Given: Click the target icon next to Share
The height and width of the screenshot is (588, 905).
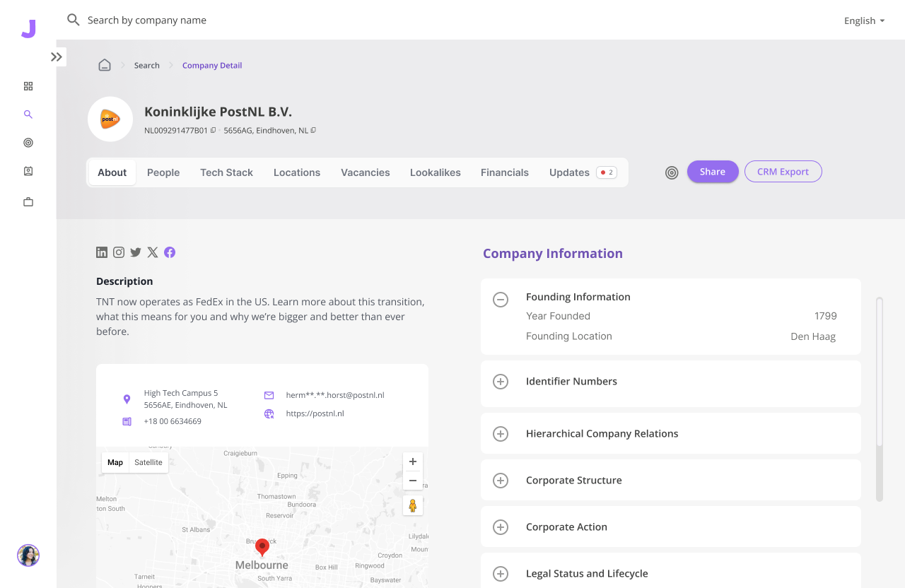Looking at the screenshot, I should click(x=672, y=172).
